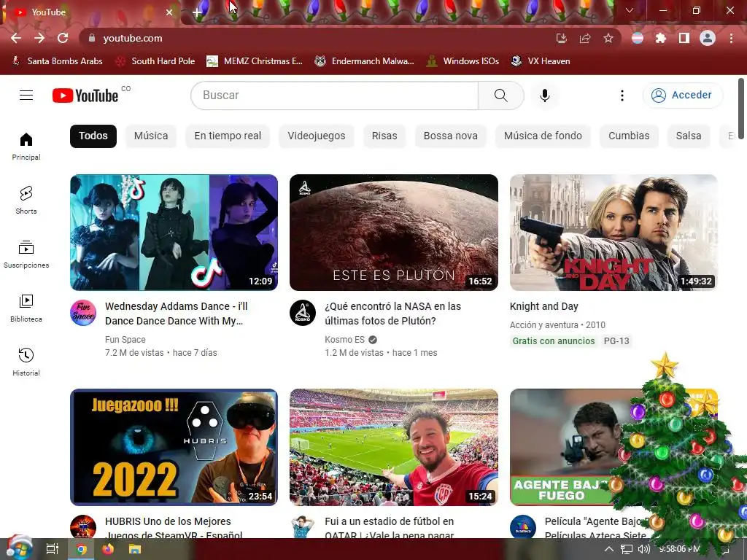Select the Música de fondo chip
The height and width of the screenshot is (560, 747).
pyautogui.click(x=543, y=136)
